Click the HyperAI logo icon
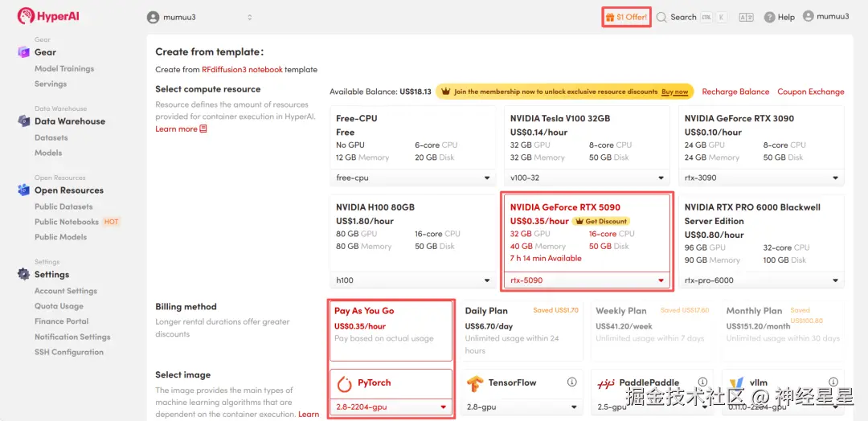868x421 pixels. tap(25, 16)
